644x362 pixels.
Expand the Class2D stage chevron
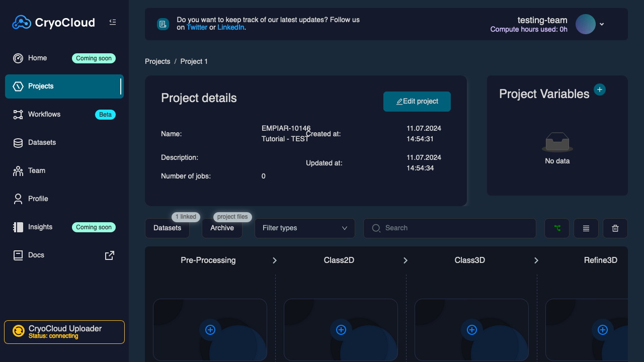tap(406, 260)
